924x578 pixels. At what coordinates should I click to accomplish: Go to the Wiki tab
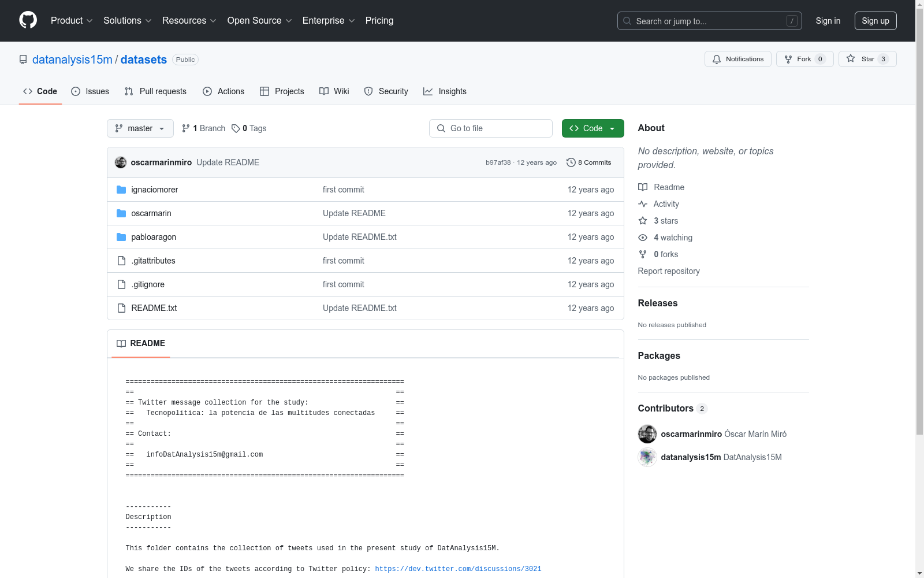[334, 91]
